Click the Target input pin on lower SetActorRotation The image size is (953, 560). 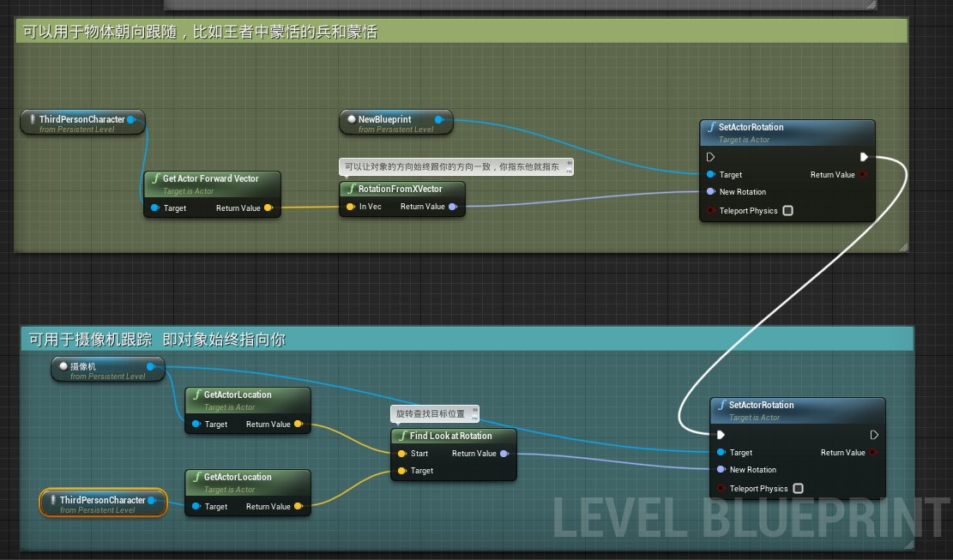point(721,452)
